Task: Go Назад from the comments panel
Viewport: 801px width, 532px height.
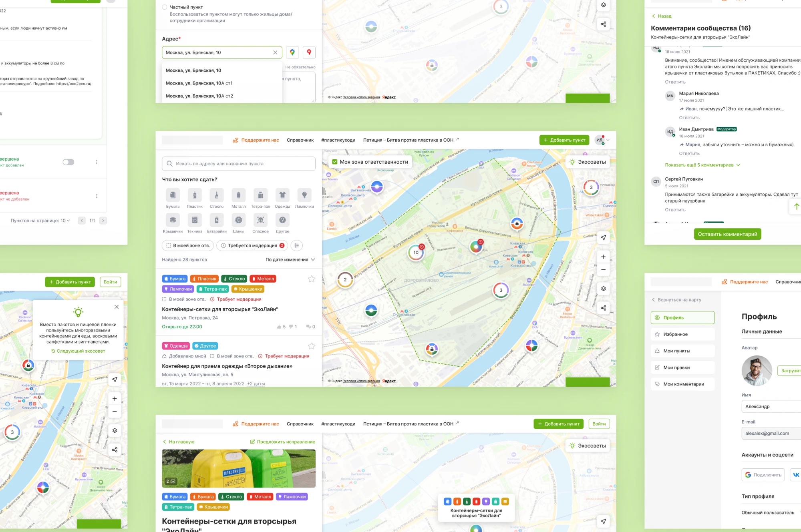Action: point(661,16)
